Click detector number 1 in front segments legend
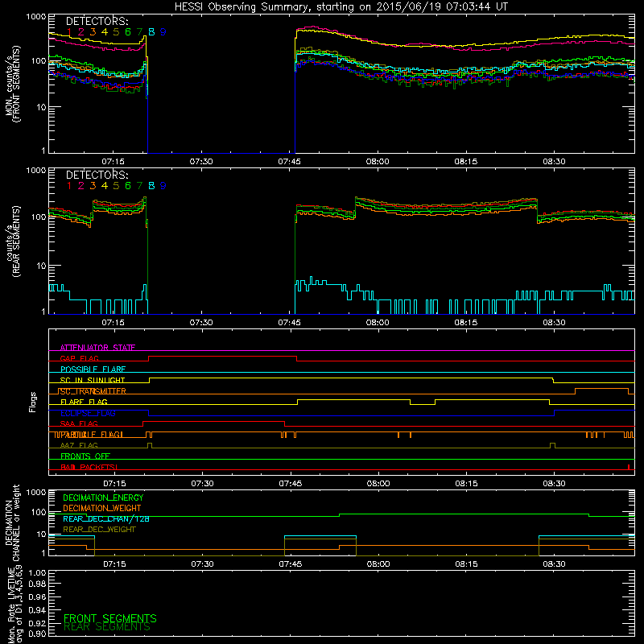 click(69, 32)
